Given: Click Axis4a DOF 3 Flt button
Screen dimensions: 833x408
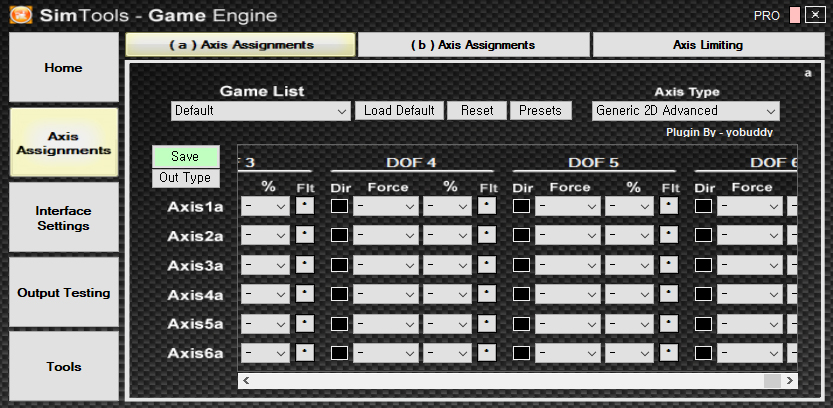Looking at the screenshot, I should point(305,293).
